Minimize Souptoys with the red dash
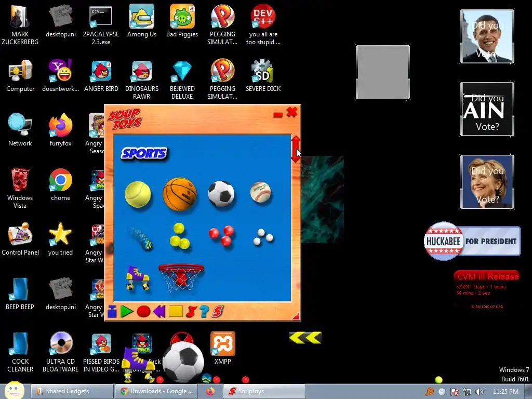This screenshot has height=399, width=532. click(277, 115)
